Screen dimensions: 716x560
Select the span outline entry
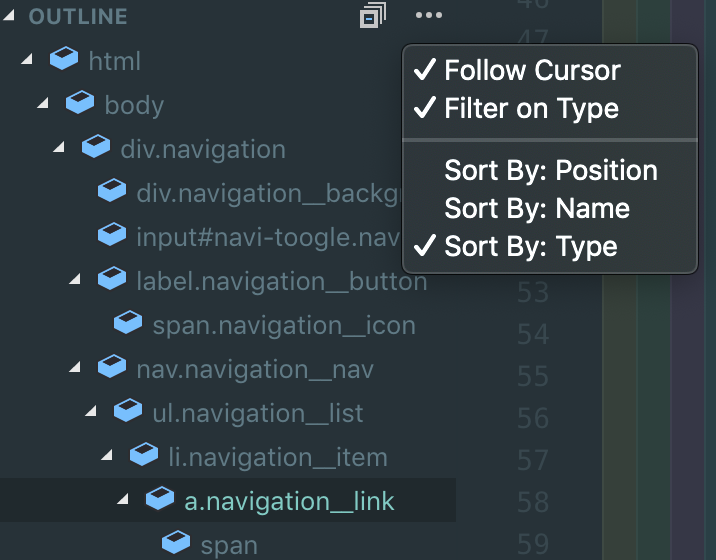[229, 545]
